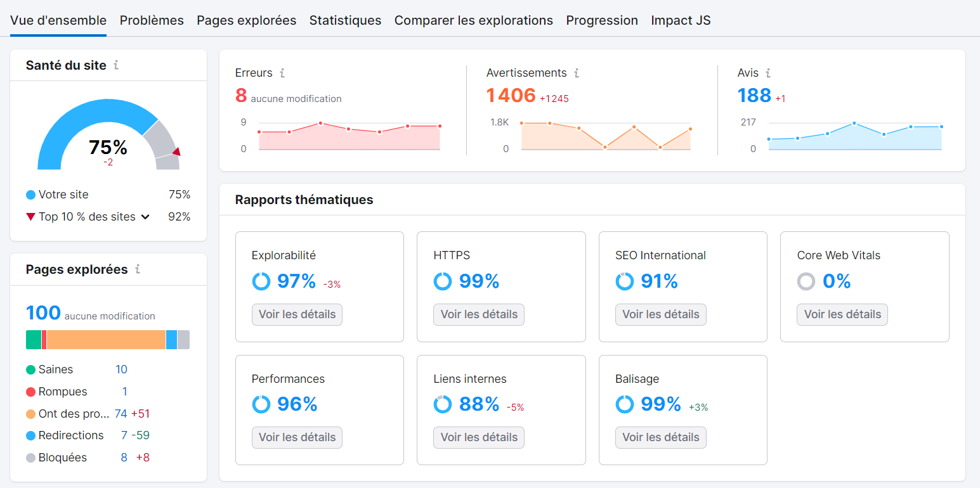
Task: Select the Impact JS tab
Action: (681, 20)
